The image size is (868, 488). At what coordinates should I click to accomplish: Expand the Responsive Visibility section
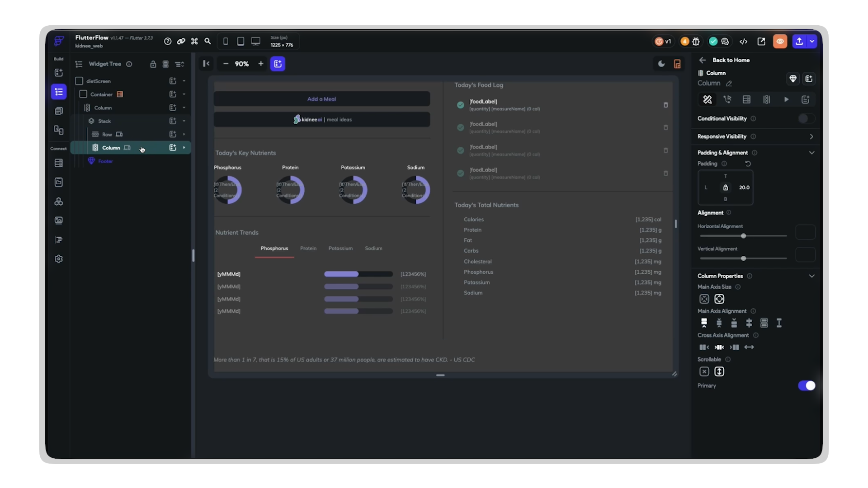click(x=811, y=136)
